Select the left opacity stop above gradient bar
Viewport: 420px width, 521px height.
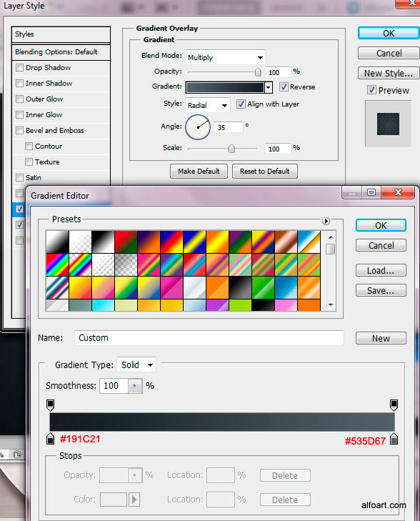(50, 405)
